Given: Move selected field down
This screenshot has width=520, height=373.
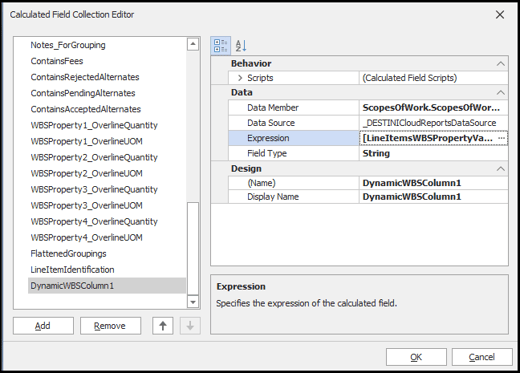Looking at the screenshot, I should pos(190,326).
